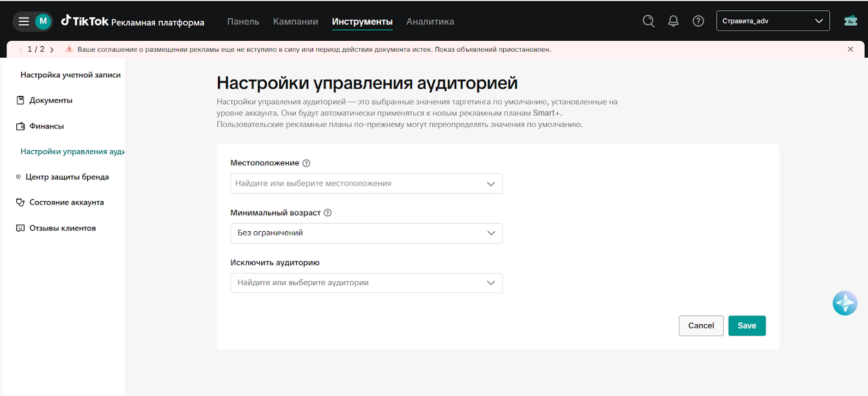Screen dimensions: 868x396
Task: Open the notifications bell icon
Action: point(673,21)
